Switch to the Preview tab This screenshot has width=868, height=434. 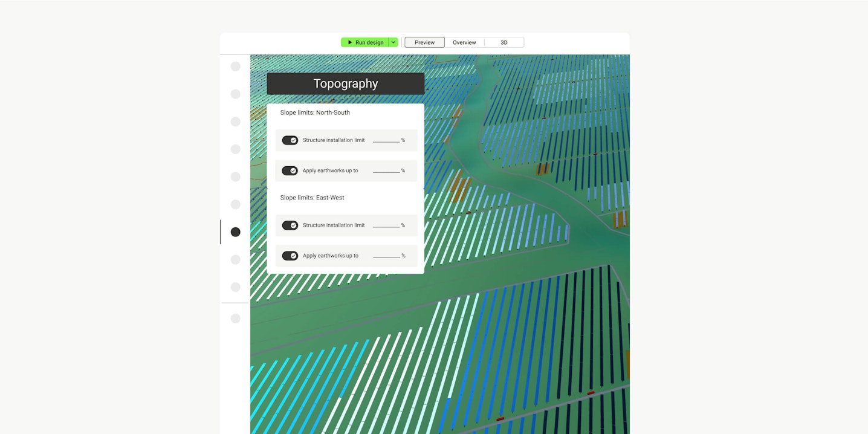[x=424, y=42]
